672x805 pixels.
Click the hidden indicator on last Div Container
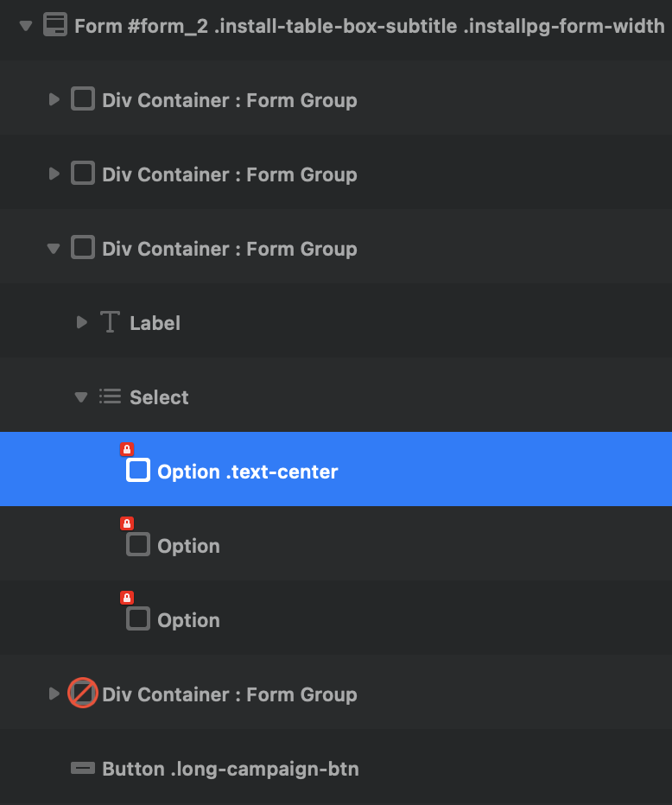(x=82, y=694)
